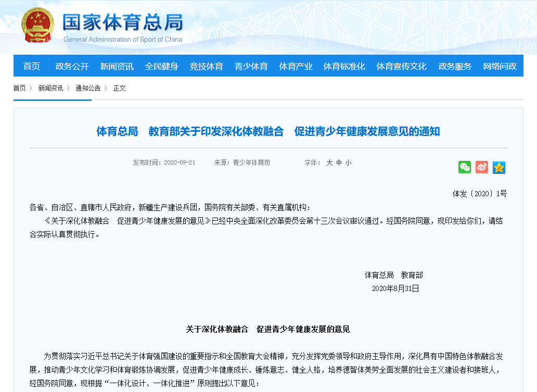The height and width of the screenshot is (392, 537).
Task: Go to 体育产业 section
Action: pyautogui.click(x=296, y=66)
